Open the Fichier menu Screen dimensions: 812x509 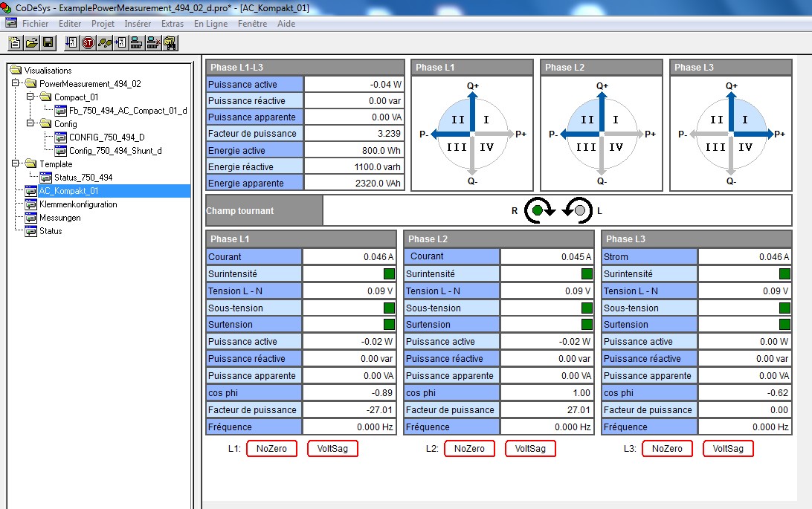(35, 24)
